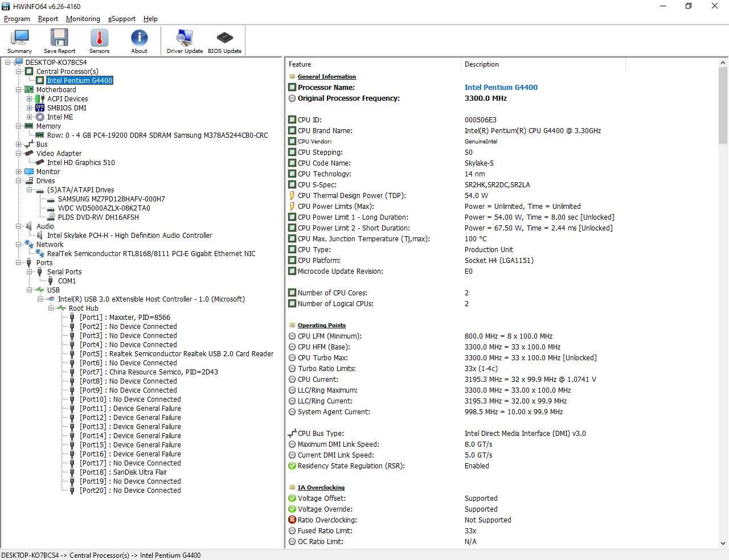Screen dimensions: 729x560
Task: Click the CPU Bus Type icon
Action: coord(292,433)
